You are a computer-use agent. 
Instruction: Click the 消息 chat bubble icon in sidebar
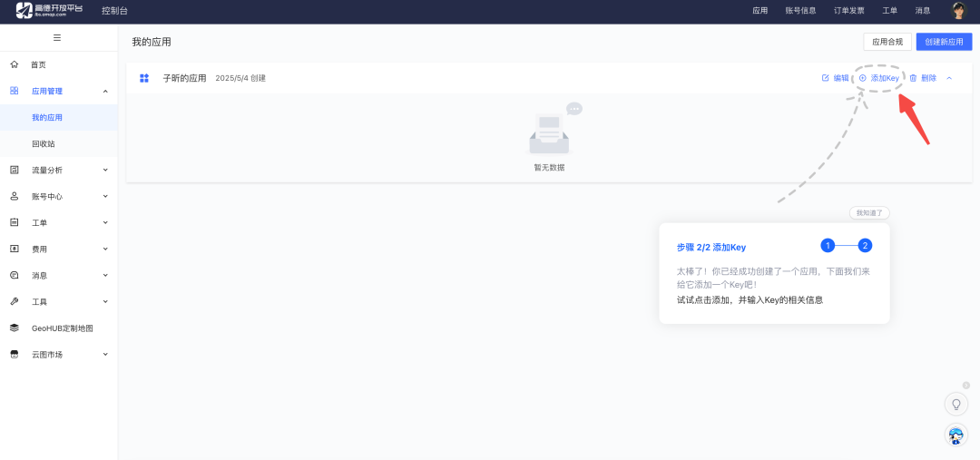15,275
